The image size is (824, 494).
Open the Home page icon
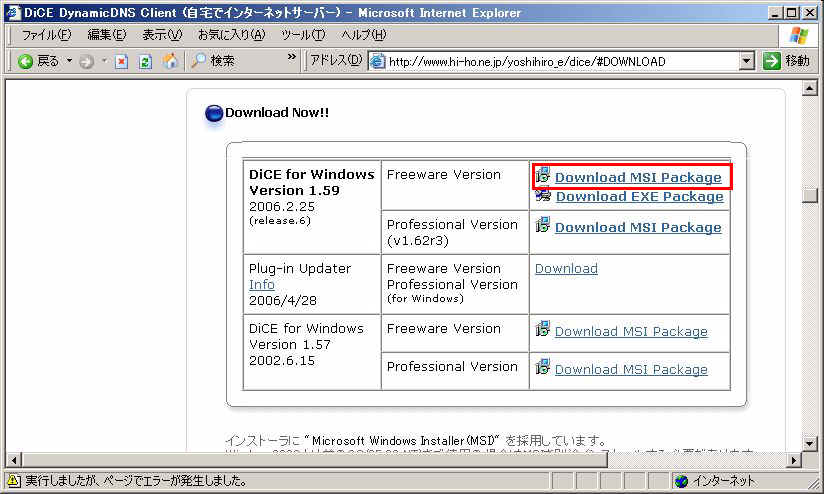tap(169, 61)
